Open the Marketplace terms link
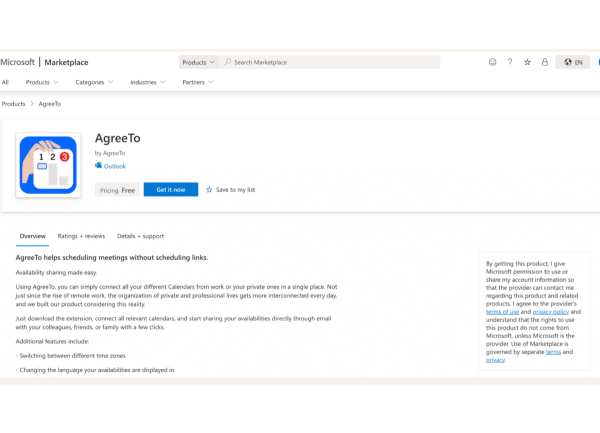The width and height of the screenshot is (600, 433). click(553, 352)
